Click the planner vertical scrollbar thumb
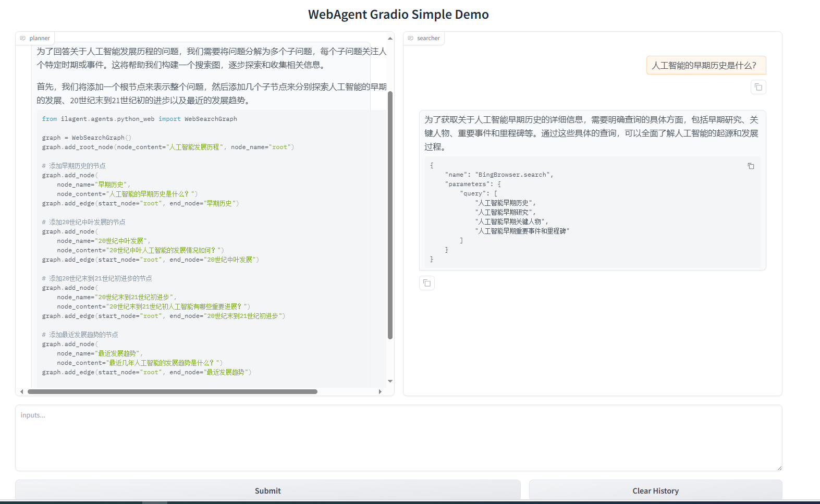This screenshot has height=504, width=820. tap(390, 215)
